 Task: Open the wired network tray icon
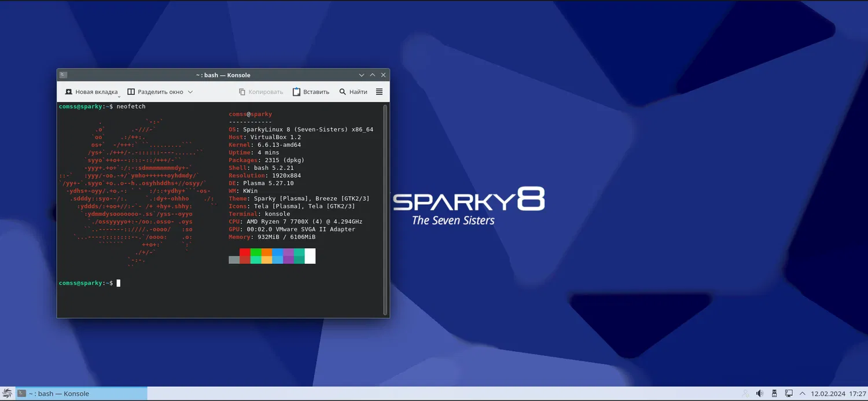[x=789, y=393]
